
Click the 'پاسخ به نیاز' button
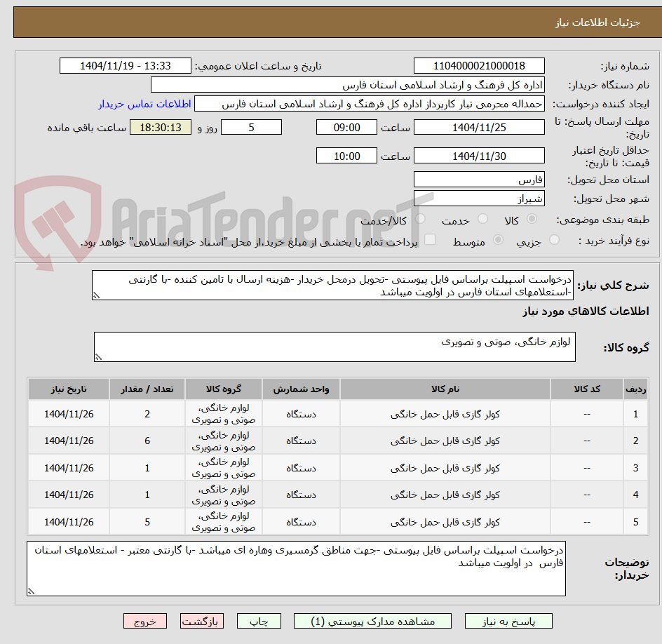click(x=508, y=621)
